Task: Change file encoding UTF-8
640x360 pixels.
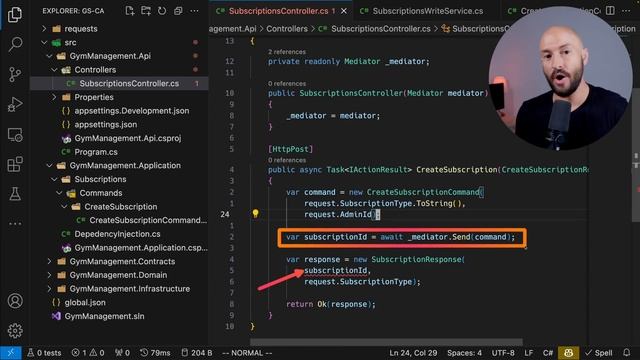Action: (503, 353)
